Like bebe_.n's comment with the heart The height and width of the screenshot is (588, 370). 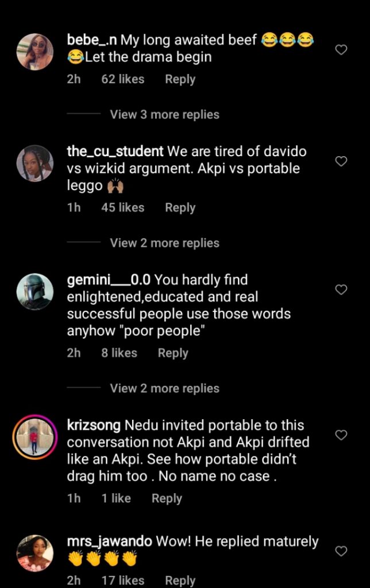point(341,50)
